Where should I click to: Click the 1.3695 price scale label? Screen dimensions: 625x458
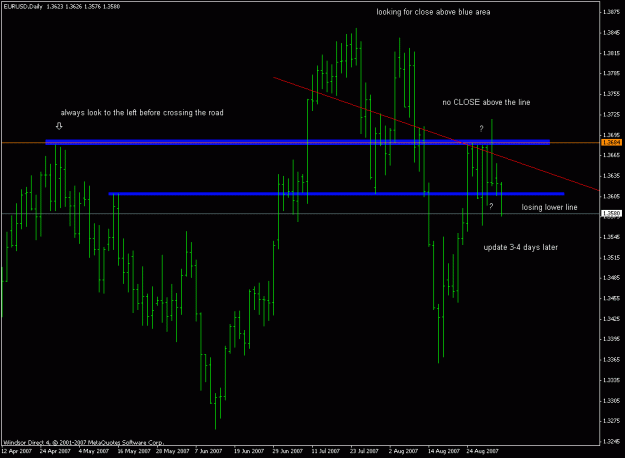pyautogui.click(x=611, y=135)
